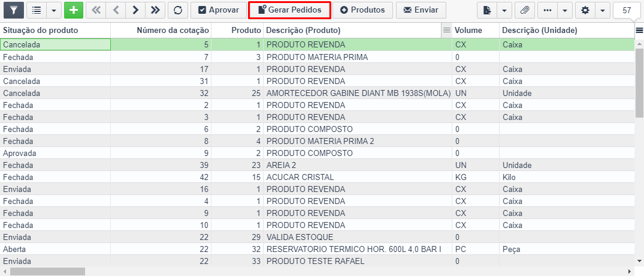Expand the more options ellipsis dropdown
The height and width of the screenshot is (276, 644).
point(565,10)
